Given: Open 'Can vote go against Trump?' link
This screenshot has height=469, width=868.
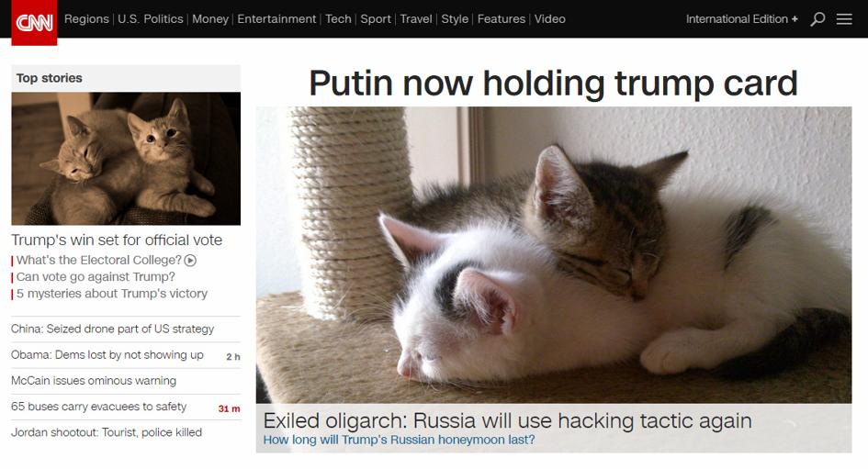Looking at the screenshot, I should (x=96, y=276).
